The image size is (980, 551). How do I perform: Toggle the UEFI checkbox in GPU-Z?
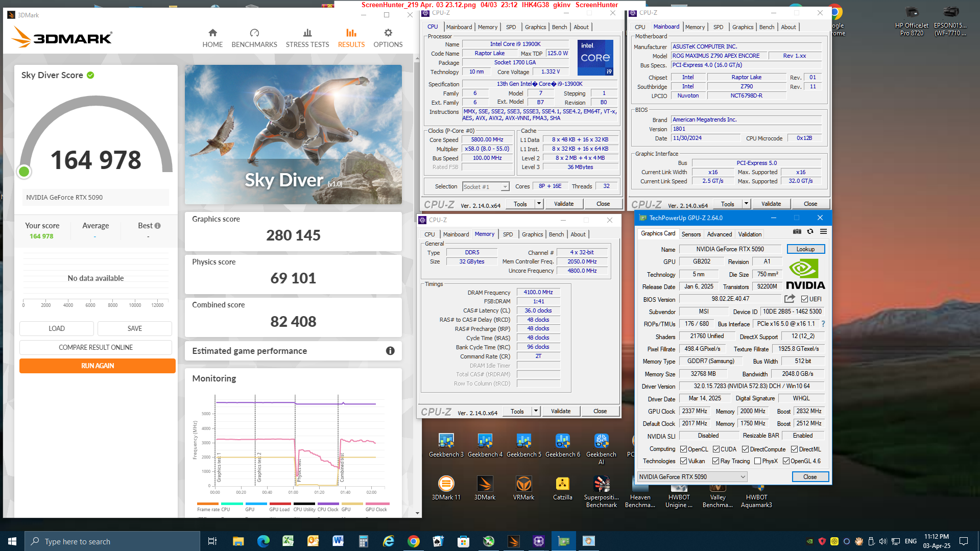[804, 299]
